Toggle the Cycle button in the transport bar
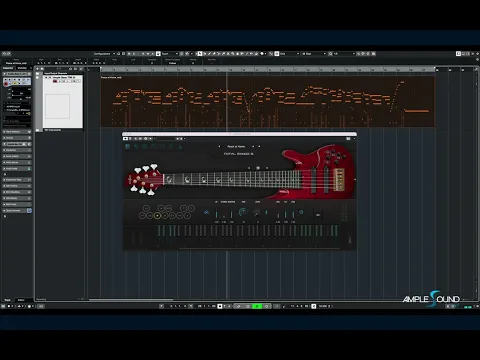Image resolution: width=480 pixels, height=360 pixels. click(x=238, y=306)
